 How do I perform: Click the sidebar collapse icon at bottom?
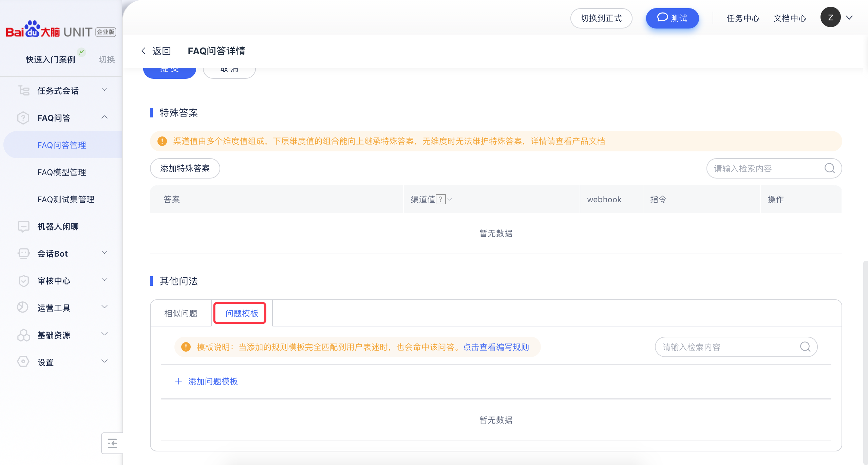pos(112,443)
